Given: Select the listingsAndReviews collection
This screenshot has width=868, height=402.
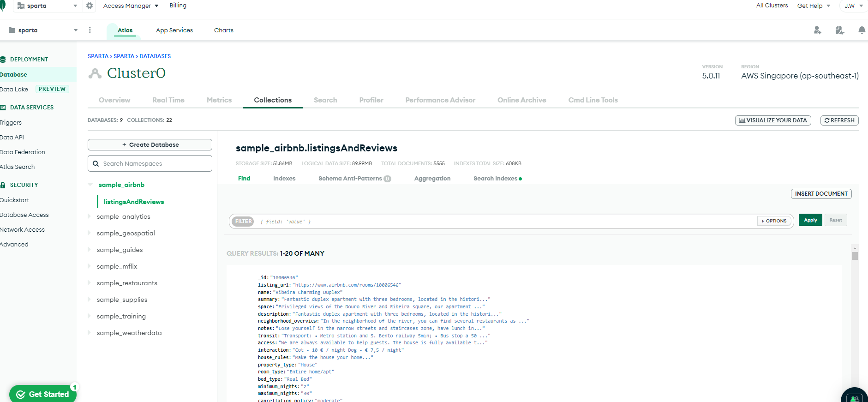Looking at the screenshot, I should [x=134, y=202].
